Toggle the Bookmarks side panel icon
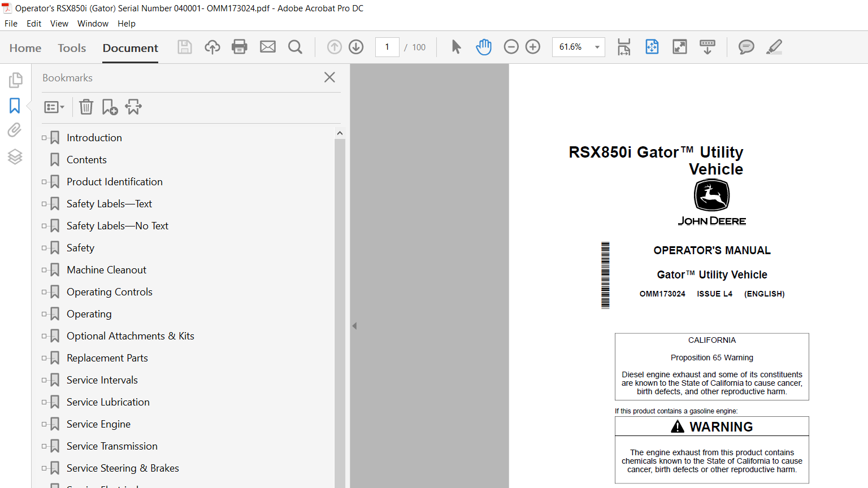This screenshot has width=868, height=488. (x=15, y=106)
